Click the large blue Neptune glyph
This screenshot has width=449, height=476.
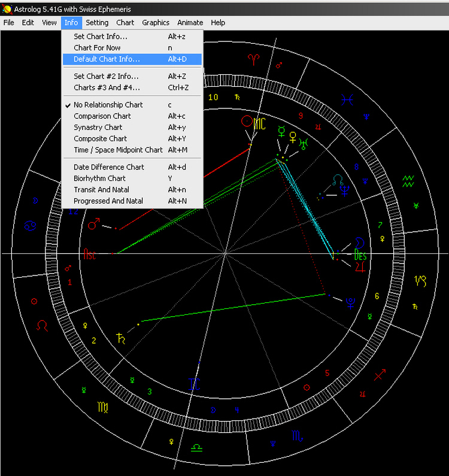[x=345, y=191]
